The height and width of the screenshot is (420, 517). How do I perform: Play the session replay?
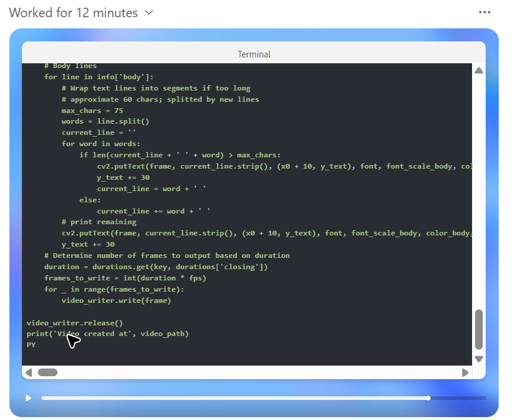[x=28, y=398]
